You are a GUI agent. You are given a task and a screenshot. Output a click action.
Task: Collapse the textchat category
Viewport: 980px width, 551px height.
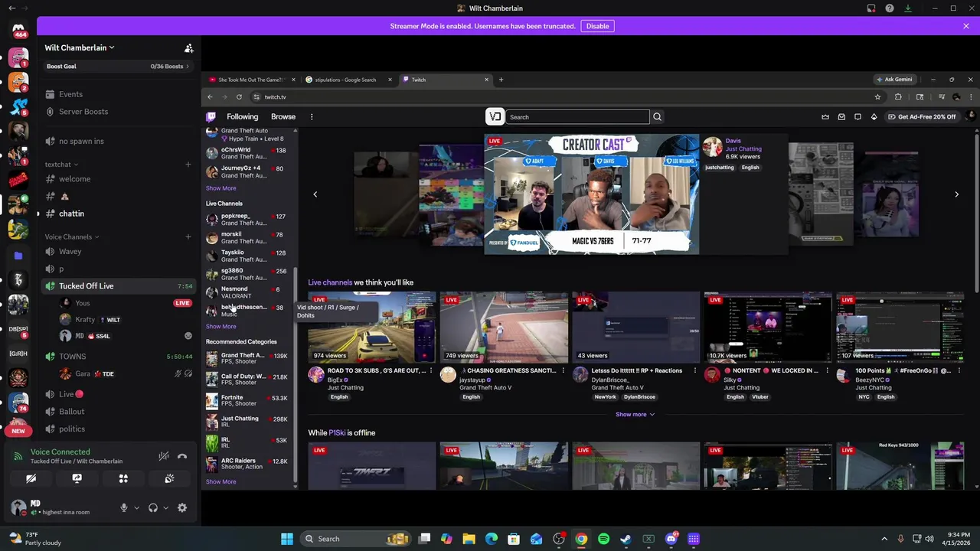coord(61,165)
